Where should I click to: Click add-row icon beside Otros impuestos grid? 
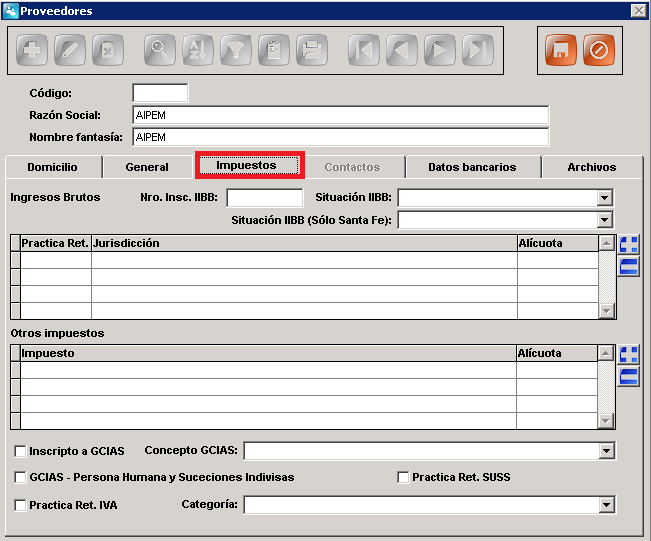[629, 355]
